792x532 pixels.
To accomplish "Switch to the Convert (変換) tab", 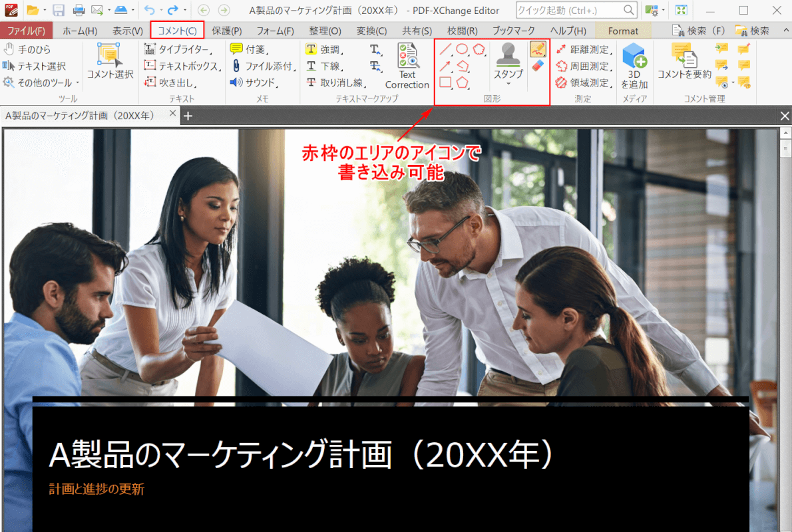I will (371, 31).
